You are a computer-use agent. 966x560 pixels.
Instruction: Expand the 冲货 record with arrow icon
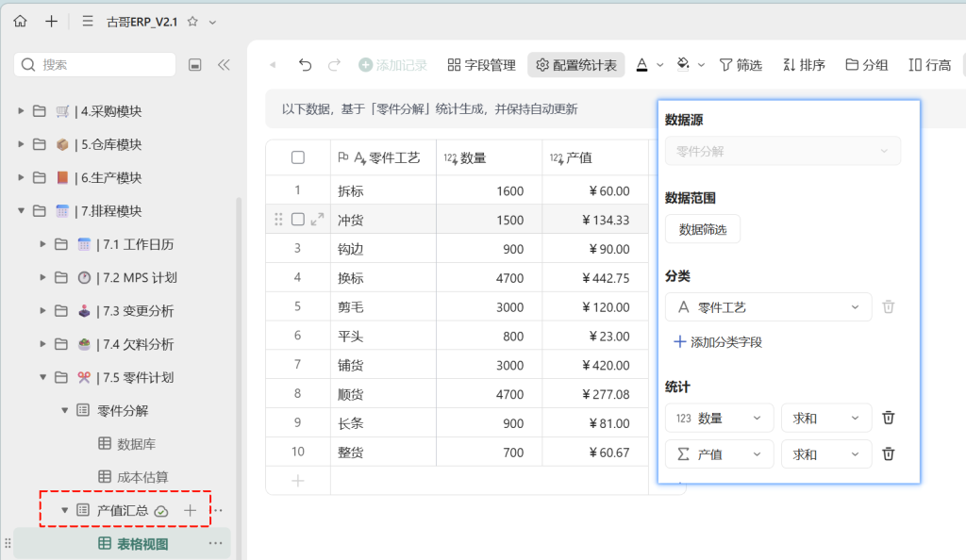[317, 219]
